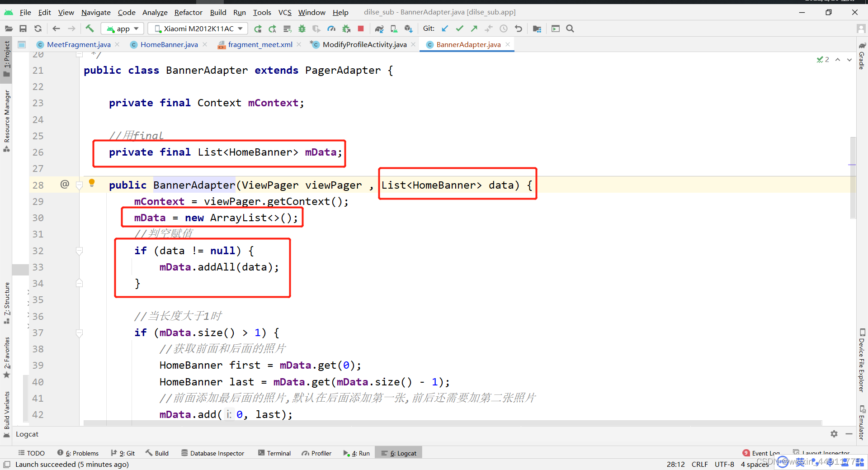Open Search Everywhere with the magnifier icon

click(x=570, y=28)
